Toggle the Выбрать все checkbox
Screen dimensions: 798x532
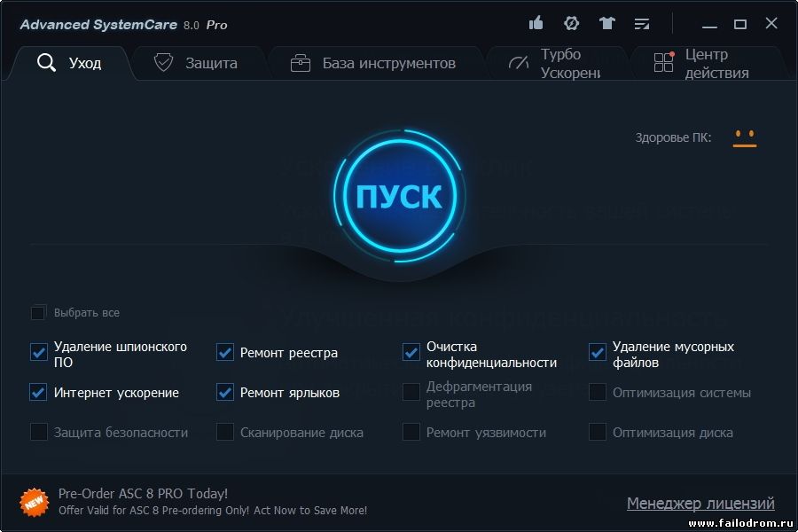click(x=38, y=313)
